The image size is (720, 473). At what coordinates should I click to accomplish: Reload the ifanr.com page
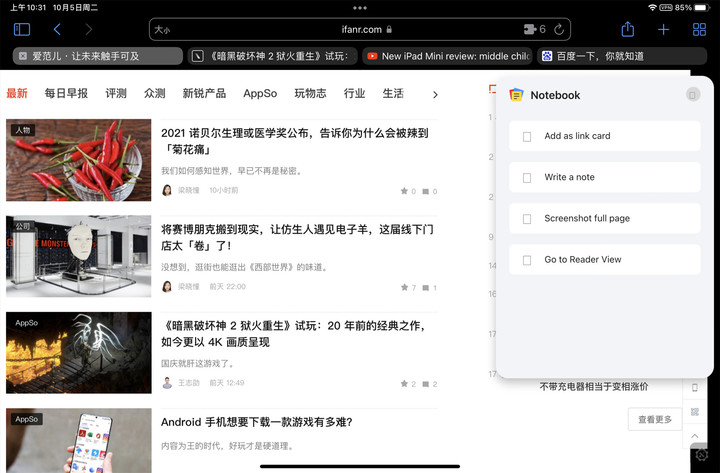(559, 30)
